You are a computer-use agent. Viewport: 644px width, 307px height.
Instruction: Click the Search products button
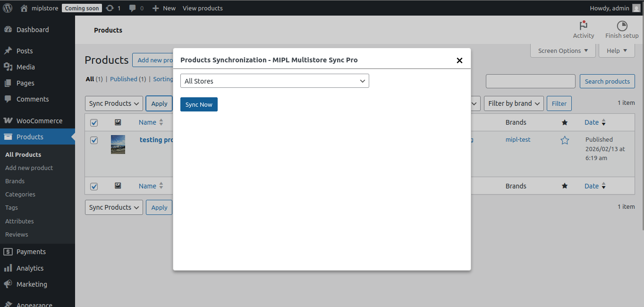click(x=607, y=81)
